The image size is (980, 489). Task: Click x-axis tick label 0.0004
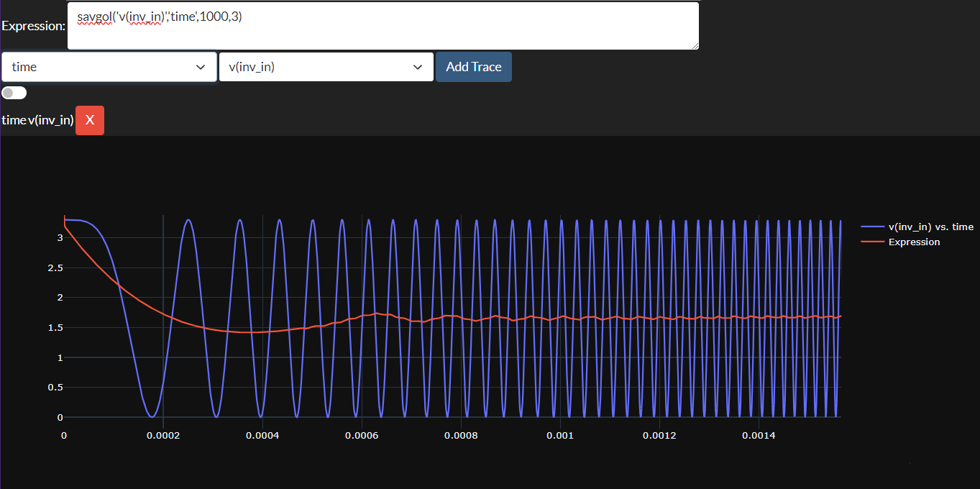[x=262, y=436]
